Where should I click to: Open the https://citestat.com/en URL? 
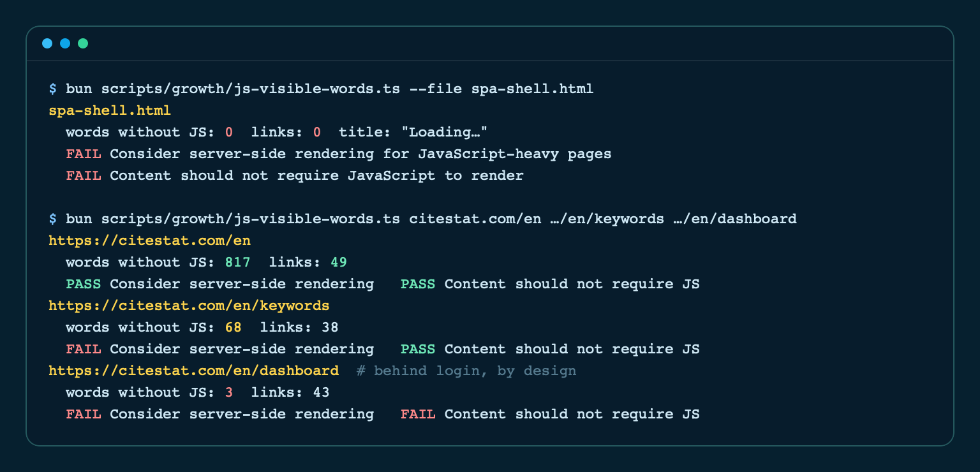(149, 240)
